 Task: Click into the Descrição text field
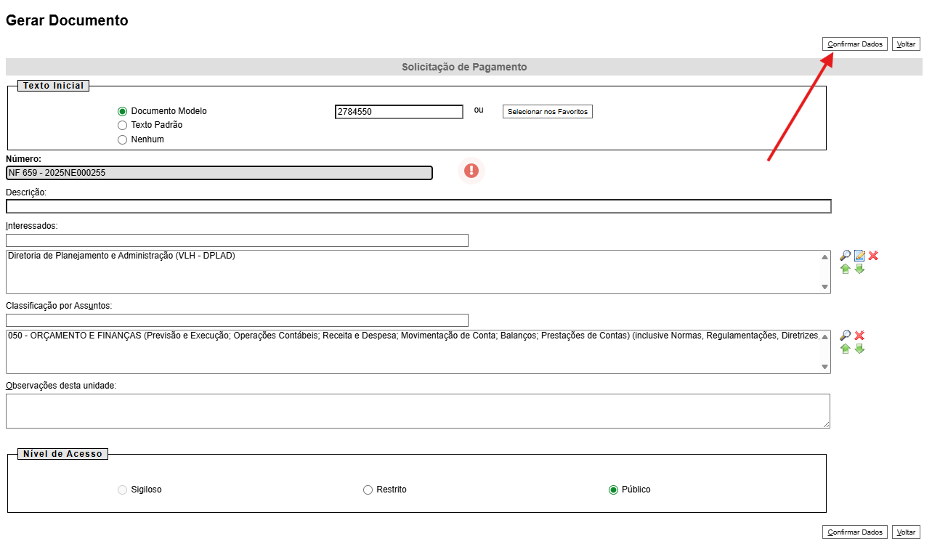pyautogui.click(x=418, y=206)
